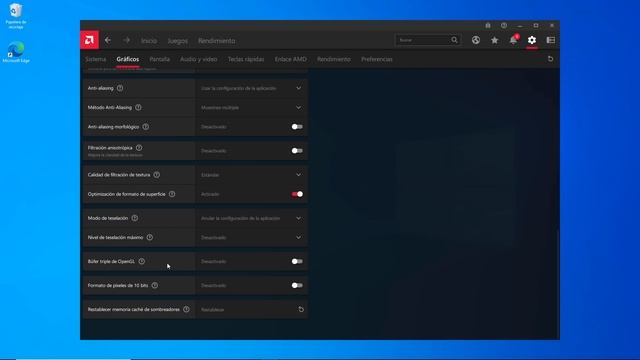Switch to the Enlace AMD tab
This screenshot has width=640, height=360.
click(x=291, y=59)
